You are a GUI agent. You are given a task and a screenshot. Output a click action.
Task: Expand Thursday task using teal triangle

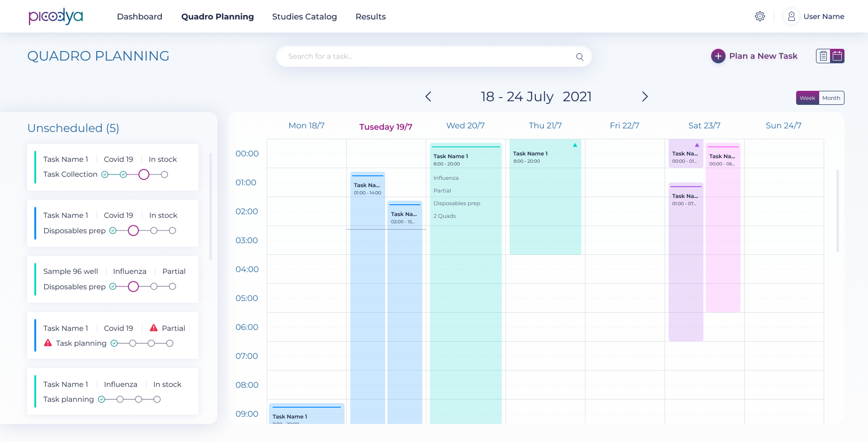[x=575, y=146]
